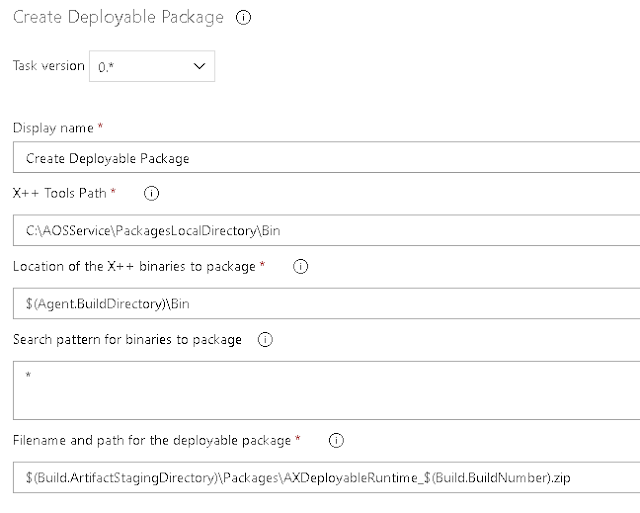Click the deployable package filename field

[327, 477]
